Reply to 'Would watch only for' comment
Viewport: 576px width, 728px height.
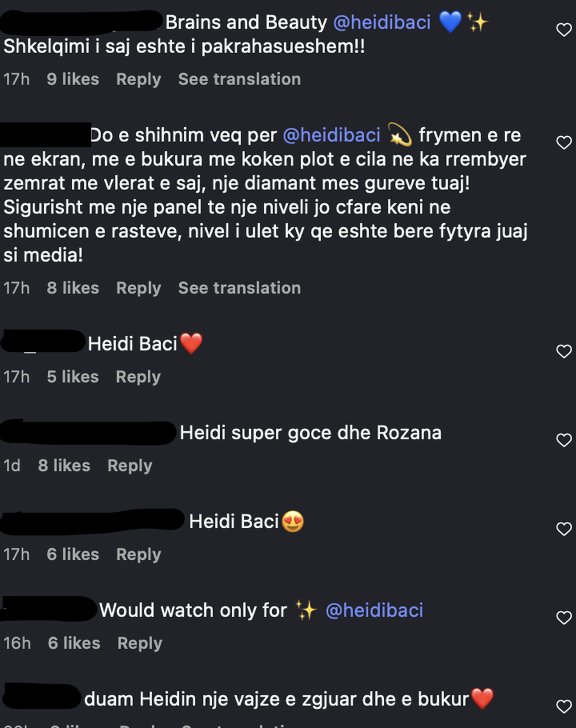[140, 644]
